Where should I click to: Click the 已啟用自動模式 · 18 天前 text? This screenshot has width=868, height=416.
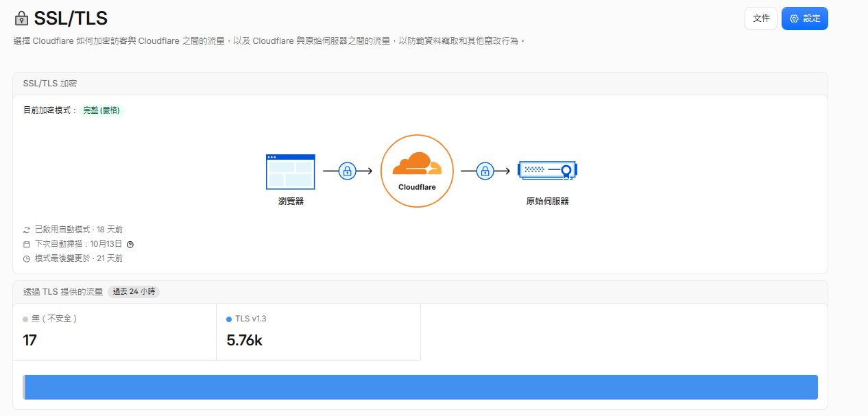coord(79,230)
